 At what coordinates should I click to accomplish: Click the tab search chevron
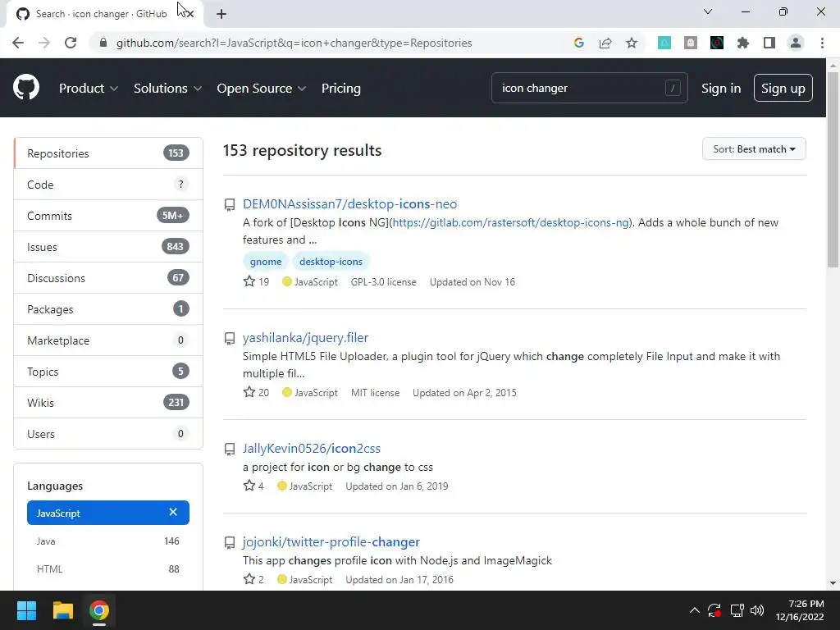708,11
